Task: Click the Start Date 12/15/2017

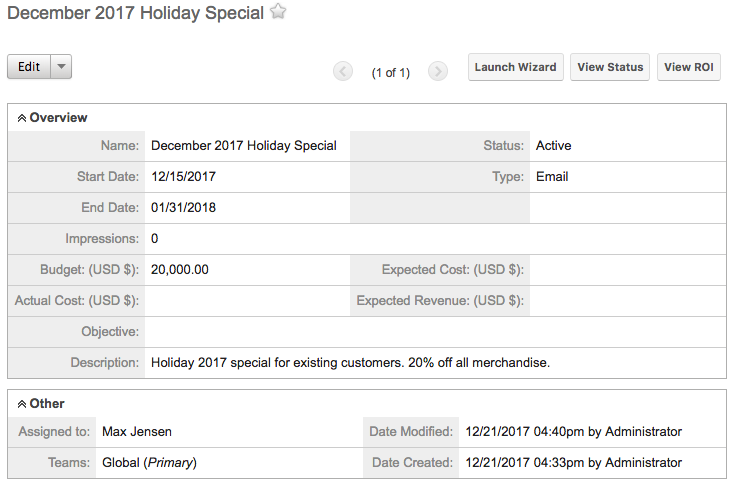Action: click(x=183, y=177)
